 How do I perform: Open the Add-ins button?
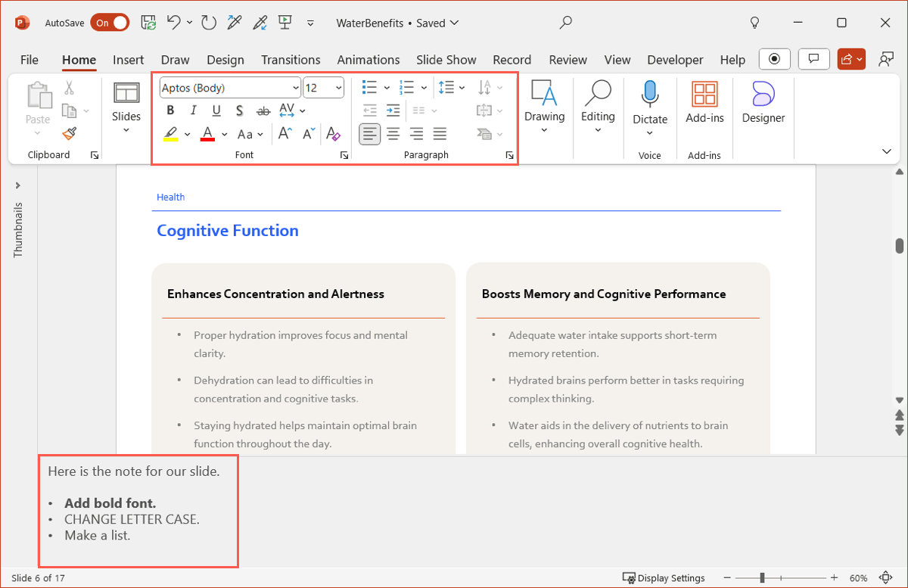(704, 104)
